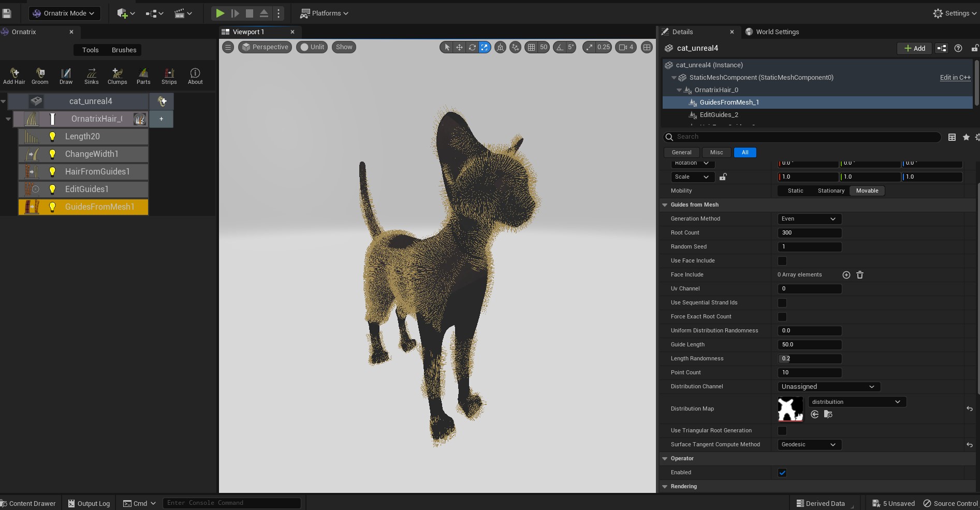The width and height of the screenshot is (980, 510).
Task: Open the Distribution Channel dropdown
Action: [828, 387]
